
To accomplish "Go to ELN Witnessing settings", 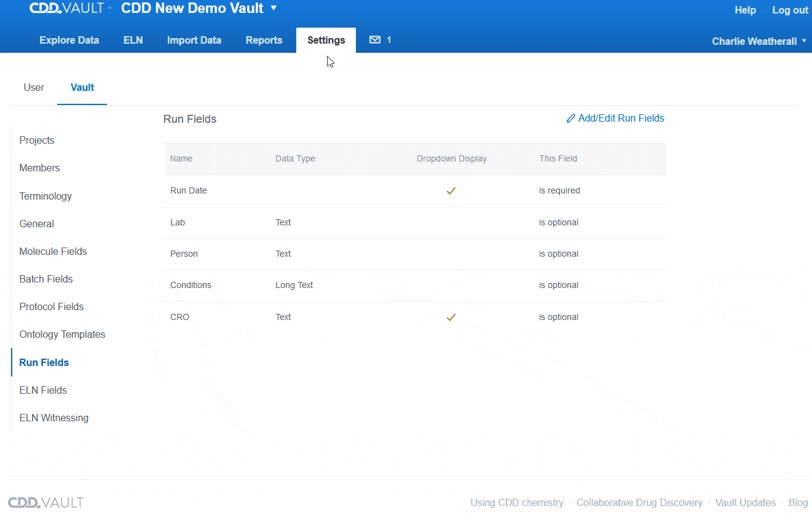I will (x=54, y=418).
